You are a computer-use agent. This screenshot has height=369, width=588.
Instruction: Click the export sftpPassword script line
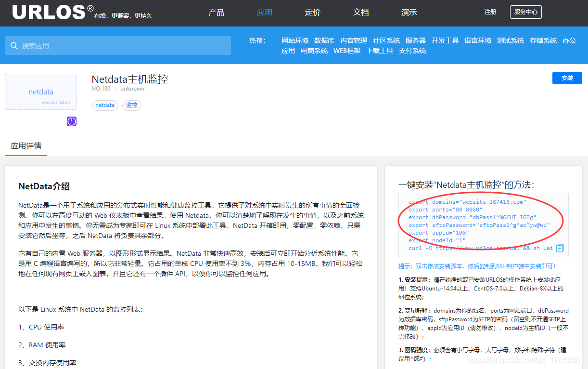point(479,225)
